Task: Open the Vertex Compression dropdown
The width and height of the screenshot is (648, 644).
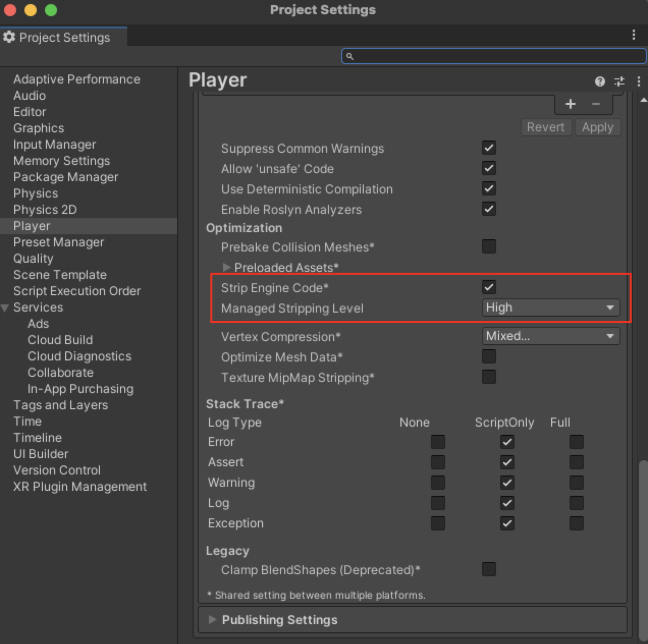Action: coord(550,336)
